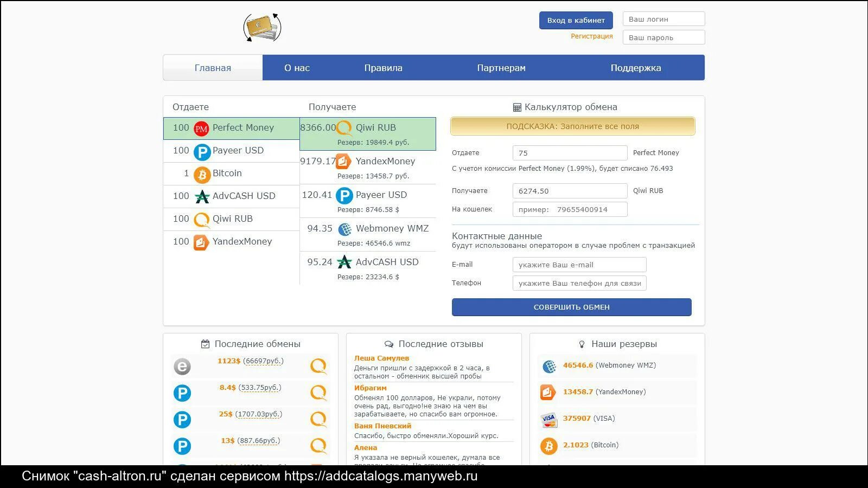Click the Bitcoin icon in Отдаете list
868x488 pixels.
(x=202, y=175)
